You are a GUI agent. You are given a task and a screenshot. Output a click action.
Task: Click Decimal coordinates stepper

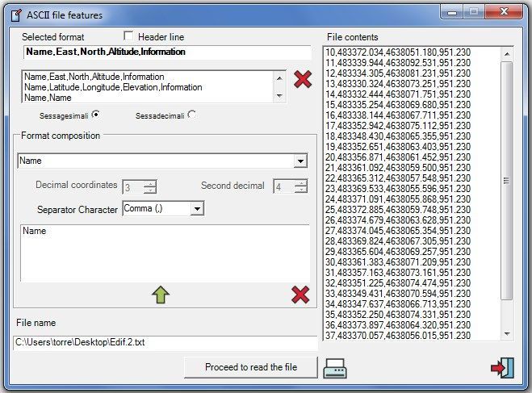point(149,187)
